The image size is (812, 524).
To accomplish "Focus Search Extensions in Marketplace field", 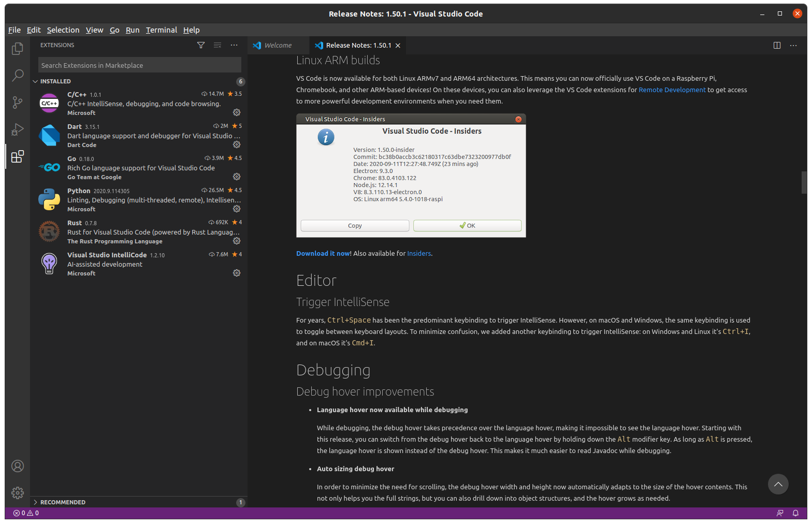I will (140, 65).
